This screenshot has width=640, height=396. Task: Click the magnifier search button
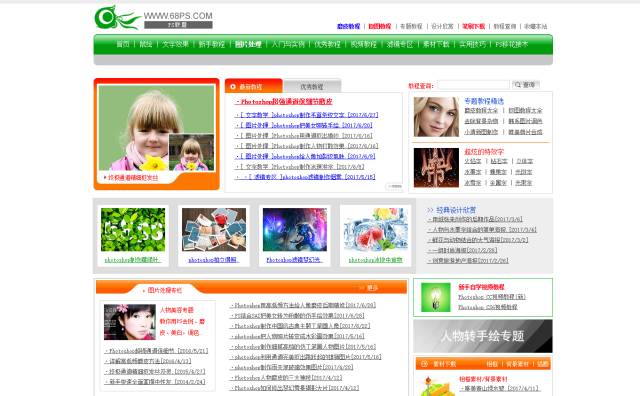525,85
